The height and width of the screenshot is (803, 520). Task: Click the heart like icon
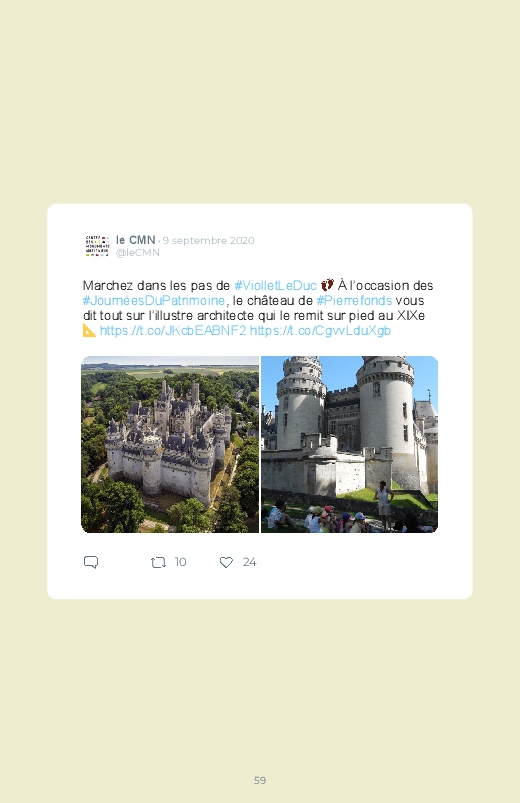pos(226,562)
